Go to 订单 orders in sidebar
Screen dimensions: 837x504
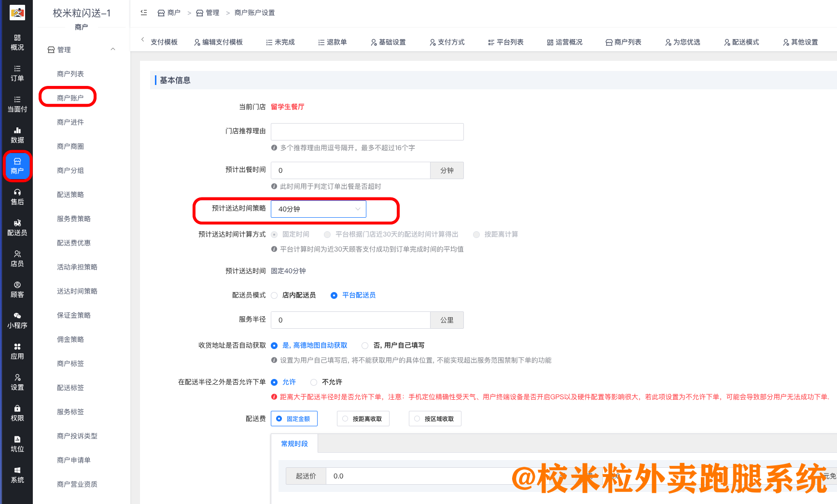click(17, 73)
